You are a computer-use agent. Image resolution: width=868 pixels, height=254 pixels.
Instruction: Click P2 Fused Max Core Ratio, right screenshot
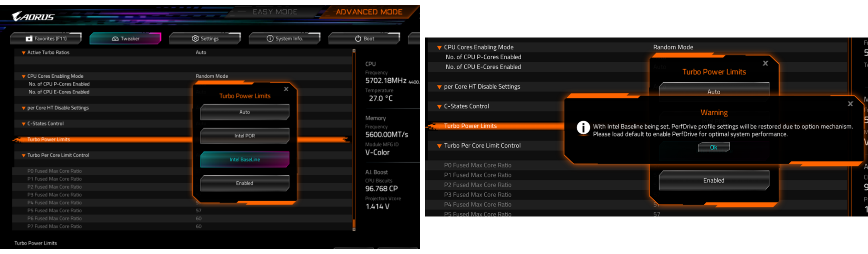[477, 185]
